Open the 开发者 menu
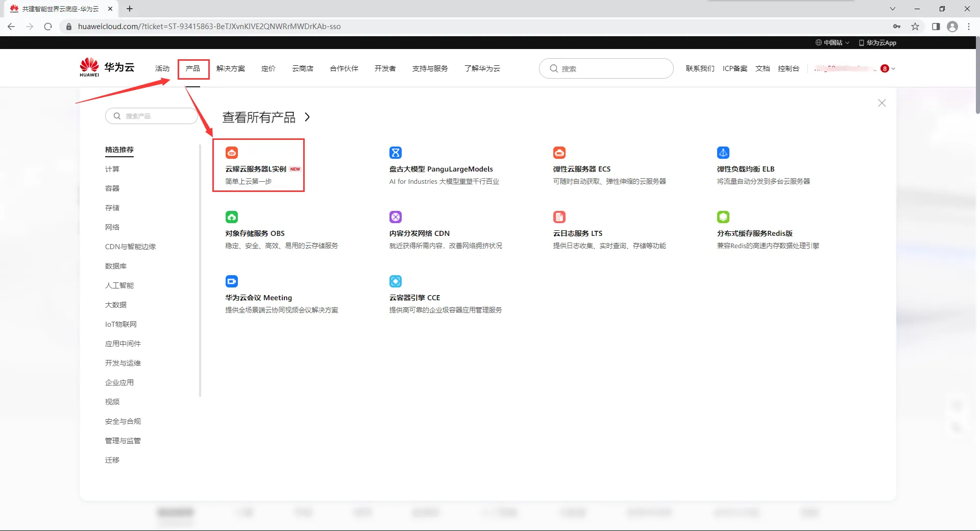Screen dimensions: 980x531 click(x=385, y=68)
